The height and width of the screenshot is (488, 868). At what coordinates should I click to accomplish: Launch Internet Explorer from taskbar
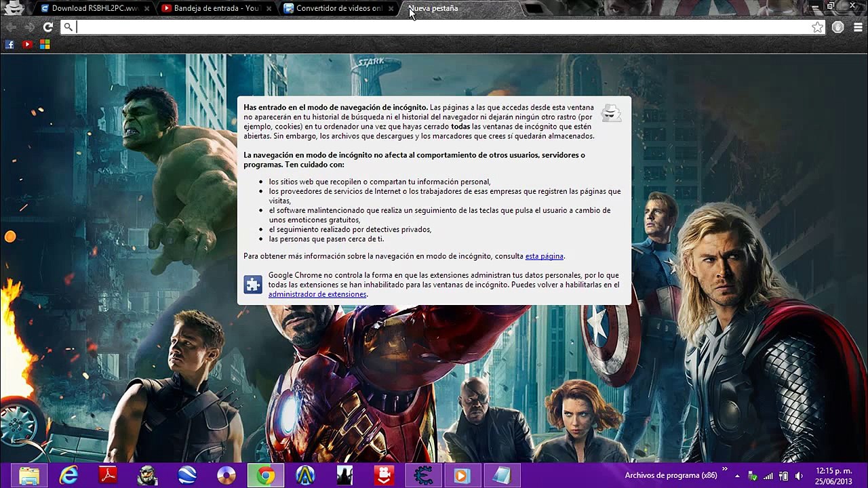68,475
